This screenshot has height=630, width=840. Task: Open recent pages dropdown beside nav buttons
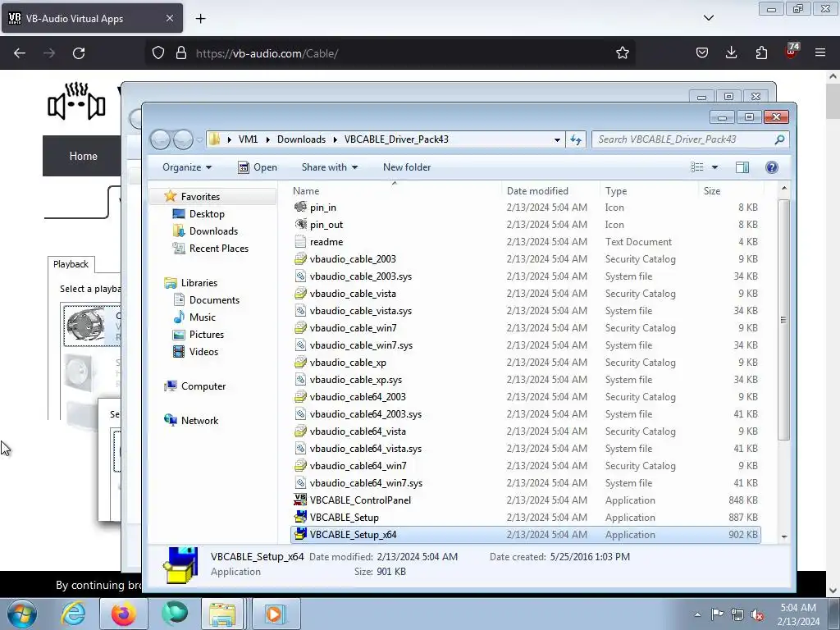199,139
